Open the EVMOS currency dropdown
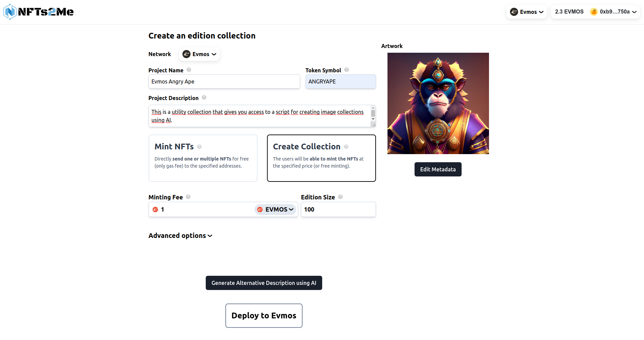The image size is (644, 340). click(x=275, y=210)
